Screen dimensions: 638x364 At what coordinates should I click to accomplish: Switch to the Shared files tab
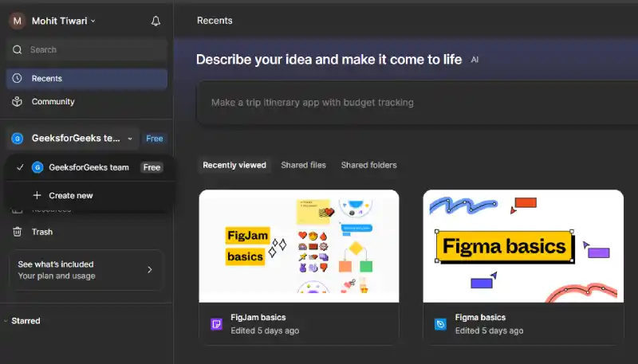coord(304,166)
